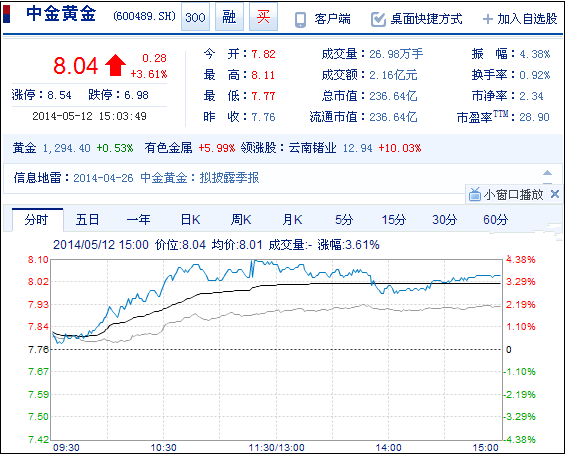Click the 昨收 7.76 previous close value

click(x=264, y=117)
